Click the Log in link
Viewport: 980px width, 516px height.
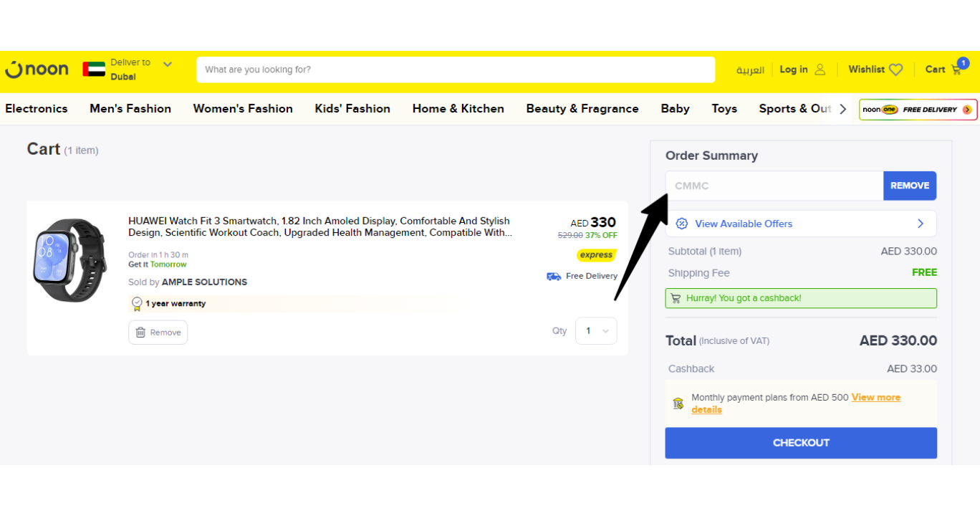[x=794, y=70]
